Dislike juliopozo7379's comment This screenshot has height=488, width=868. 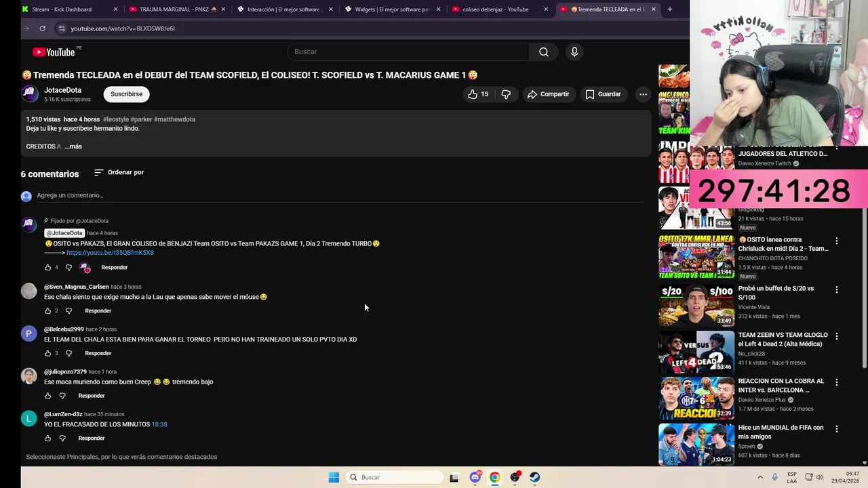[x=62, y=396]
